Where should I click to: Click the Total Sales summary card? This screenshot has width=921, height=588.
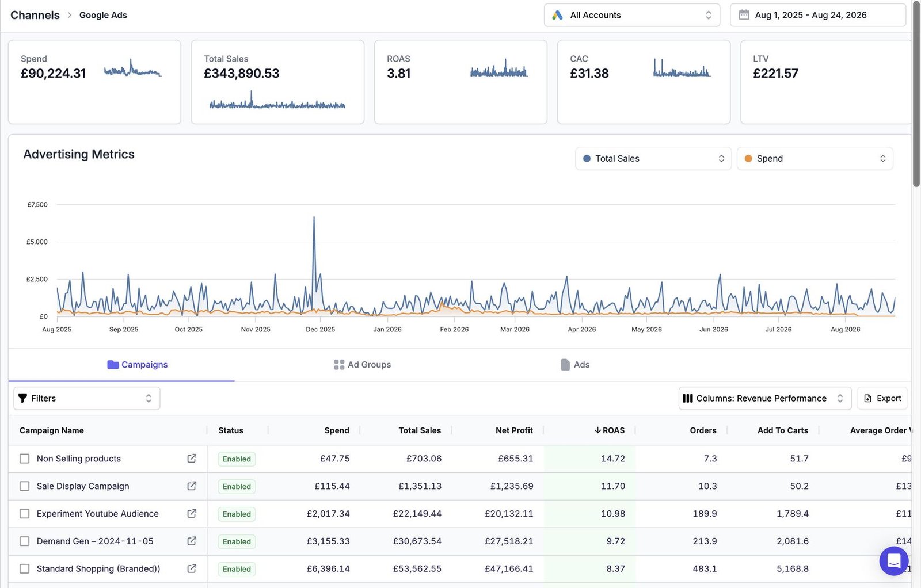tap(277, 82)
